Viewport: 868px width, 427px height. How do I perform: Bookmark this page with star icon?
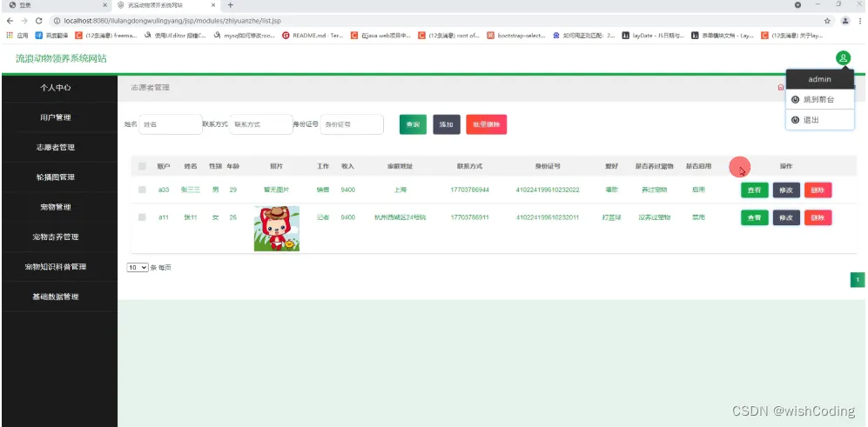pos(827,21)
